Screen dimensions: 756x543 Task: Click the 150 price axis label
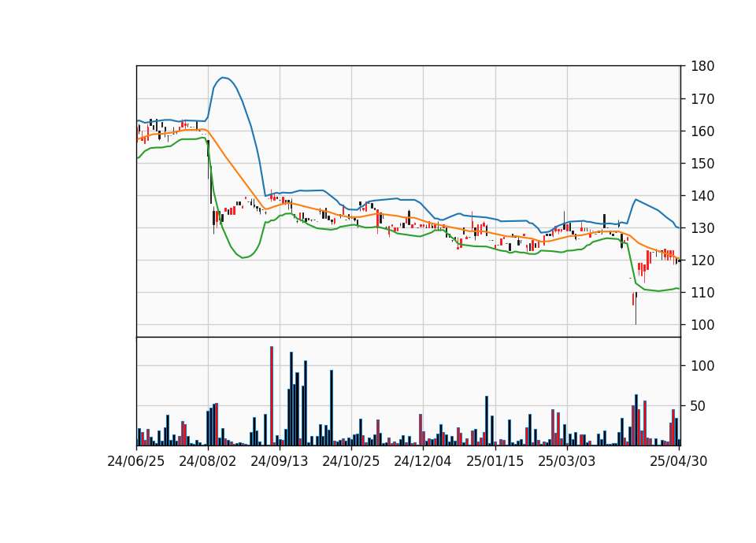tap(702, 164)
